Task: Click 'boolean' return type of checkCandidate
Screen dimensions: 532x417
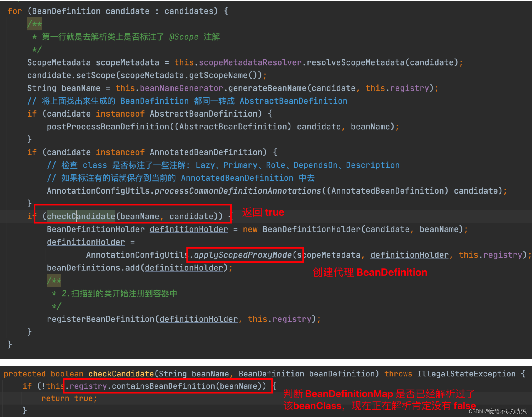Action: [67, 374]
